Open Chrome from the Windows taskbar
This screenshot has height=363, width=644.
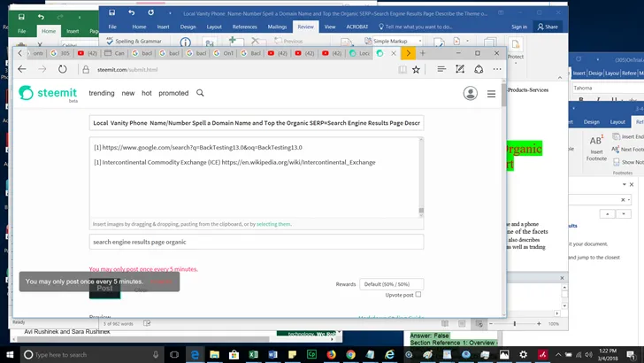tap(350, 354)
